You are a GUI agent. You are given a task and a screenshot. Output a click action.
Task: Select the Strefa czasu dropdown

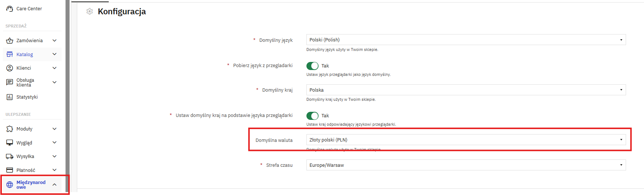click(466, 165)
